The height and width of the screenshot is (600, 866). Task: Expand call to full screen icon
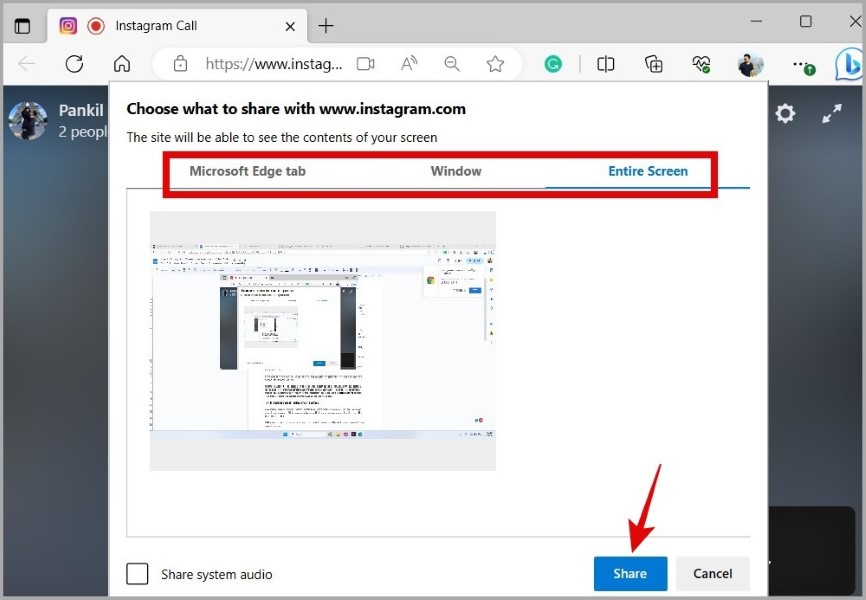[832, 113]
